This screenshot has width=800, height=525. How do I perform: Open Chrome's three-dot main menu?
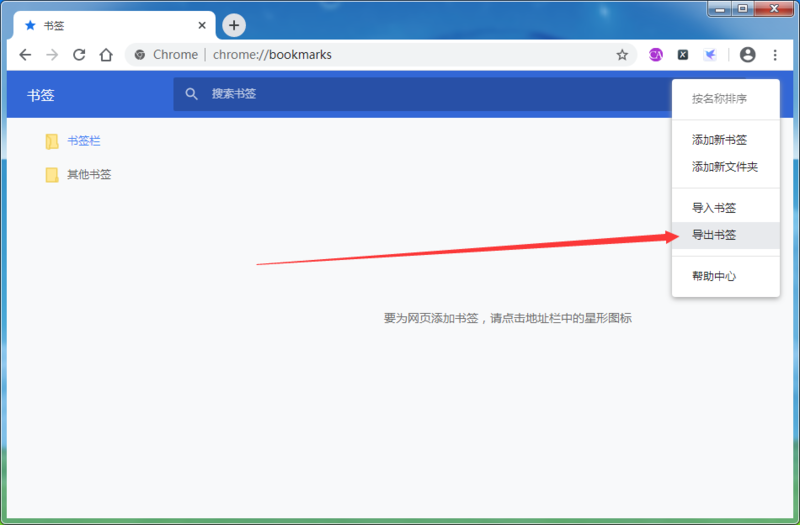(x=775, y=55)
